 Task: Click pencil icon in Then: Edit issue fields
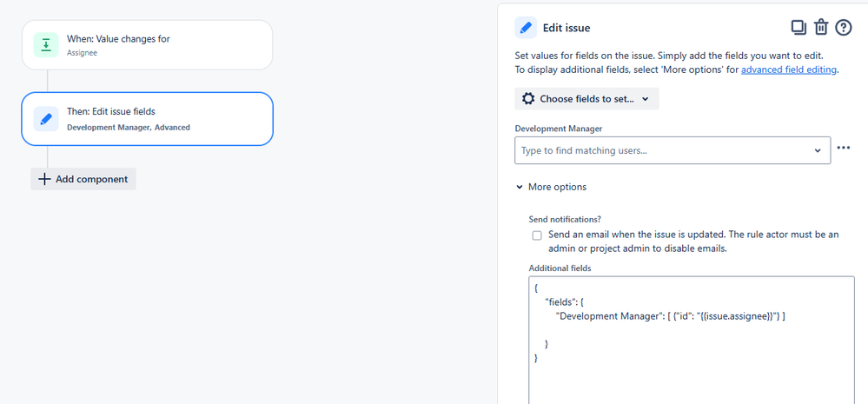click(x=46, y=119)
